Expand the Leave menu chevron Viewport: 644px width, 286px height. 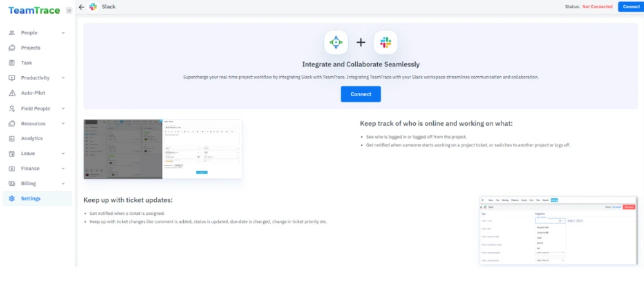[63, 154]
